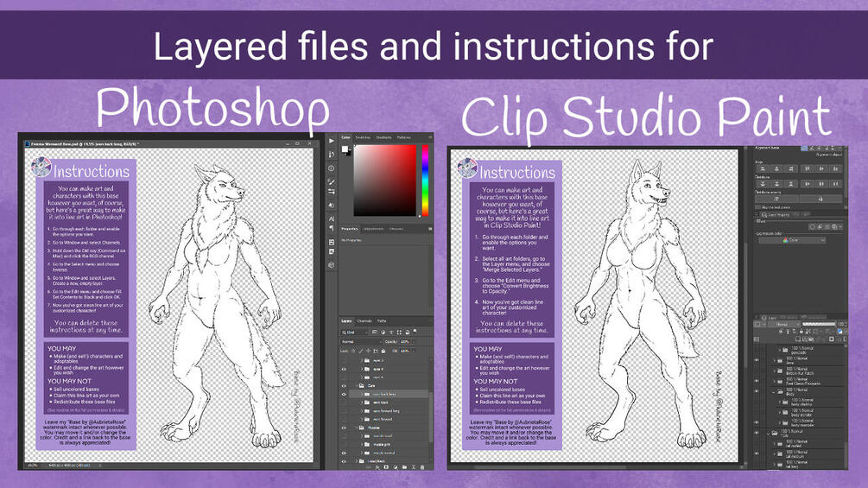Open the Color panel menu in Photoshop
Screen dimensions: 868x488
click(430, 137)
